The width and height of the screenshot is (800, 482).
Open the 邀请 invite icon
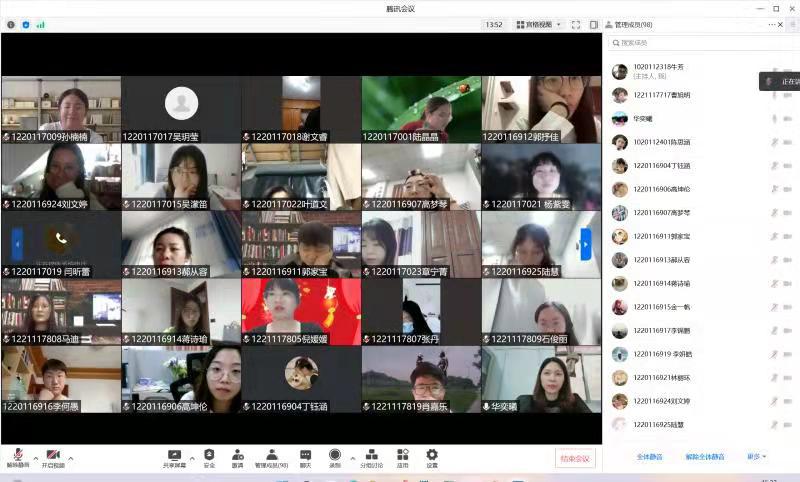point(237,457)
